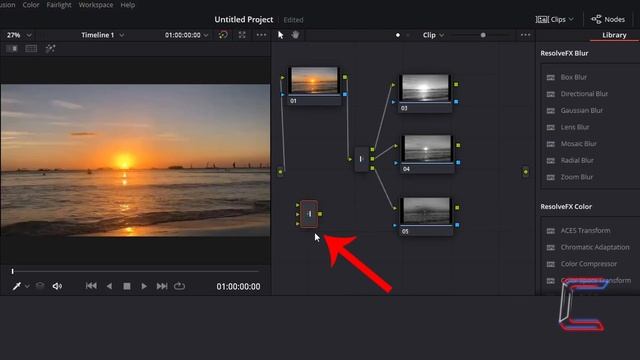Open the node editor three-dot options menu
The height and width of the screenshot is (360, 640).
click(526, 35)
